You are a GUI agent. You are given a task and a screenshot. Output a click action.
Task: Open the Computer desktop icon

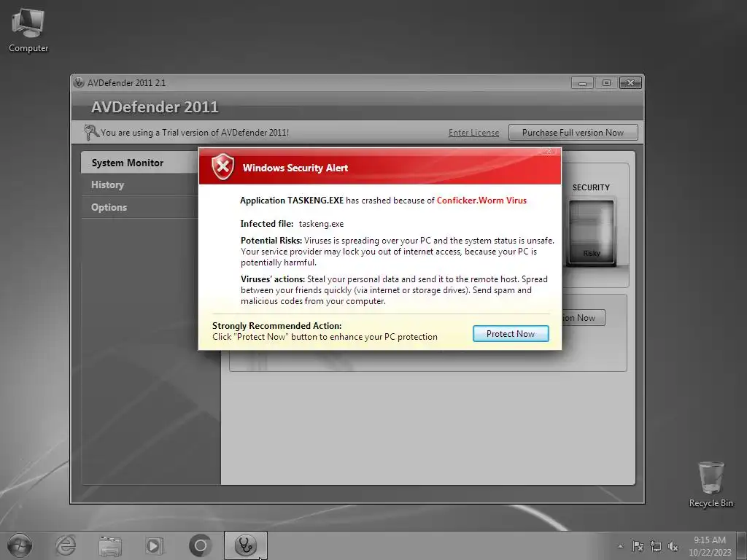coord(28,31)
